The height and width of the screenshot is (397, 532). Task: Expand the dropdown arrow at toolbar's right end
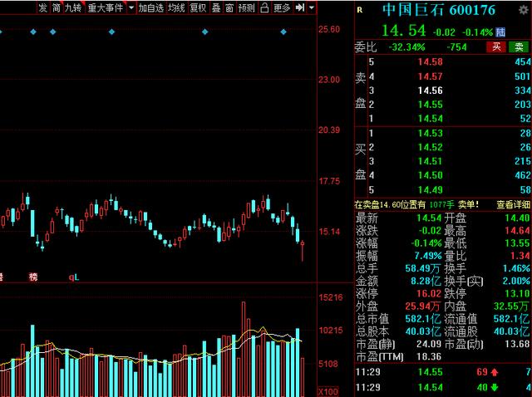(x=312, y=7)
